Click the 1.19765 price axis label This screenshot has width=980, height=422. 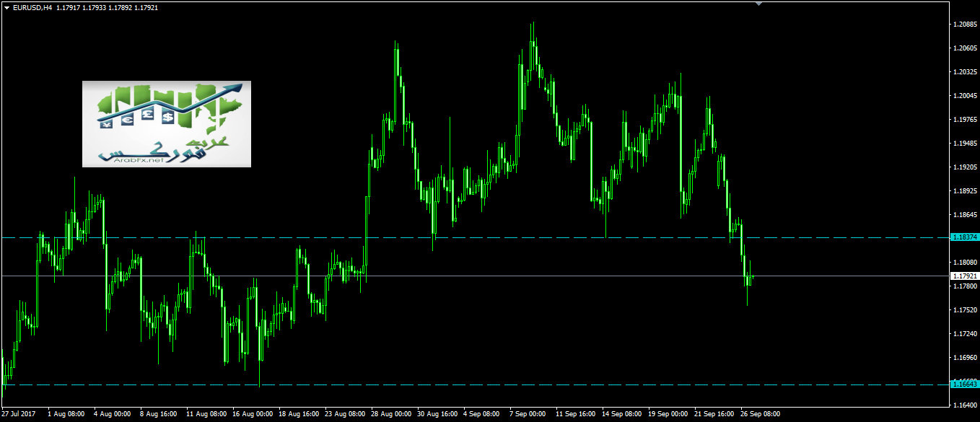965,120
